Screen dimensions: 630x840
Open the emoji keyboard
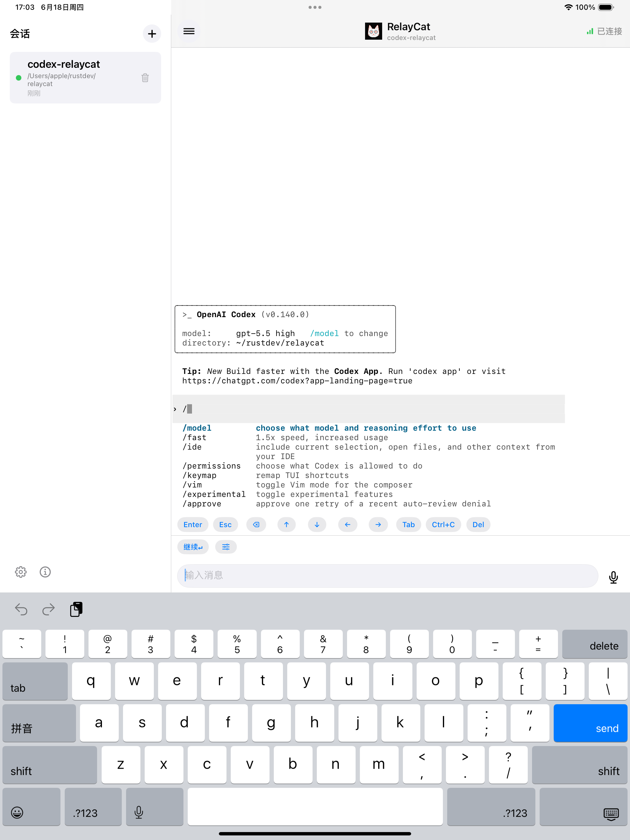(x=31, y=806)
